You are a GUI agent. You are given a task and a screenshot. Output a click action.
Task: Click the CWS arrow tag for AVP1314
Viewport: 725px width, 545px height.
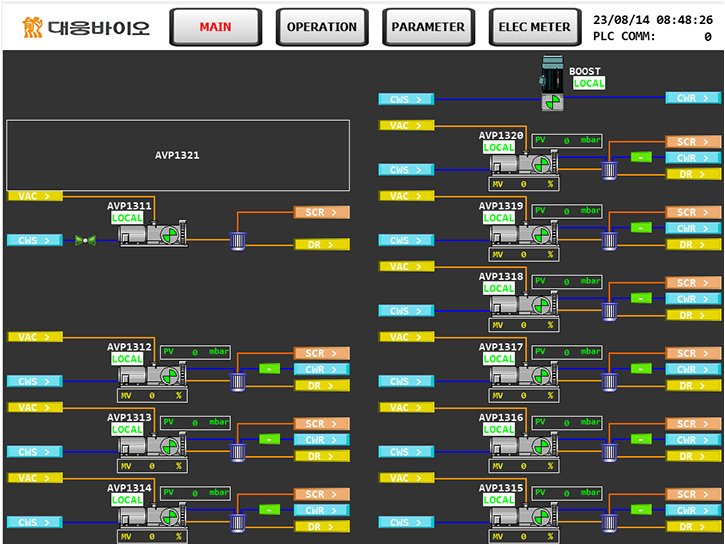(35, 523)
